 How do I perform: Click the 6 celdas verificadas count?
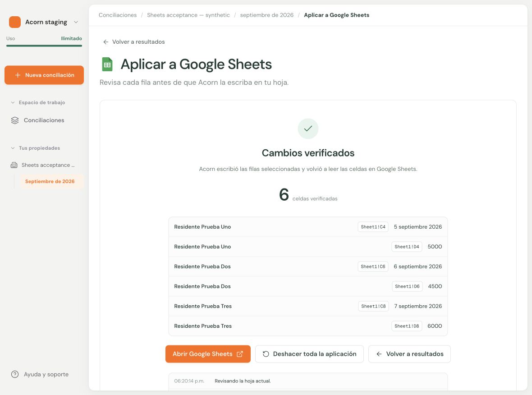[x=308, y=195]
